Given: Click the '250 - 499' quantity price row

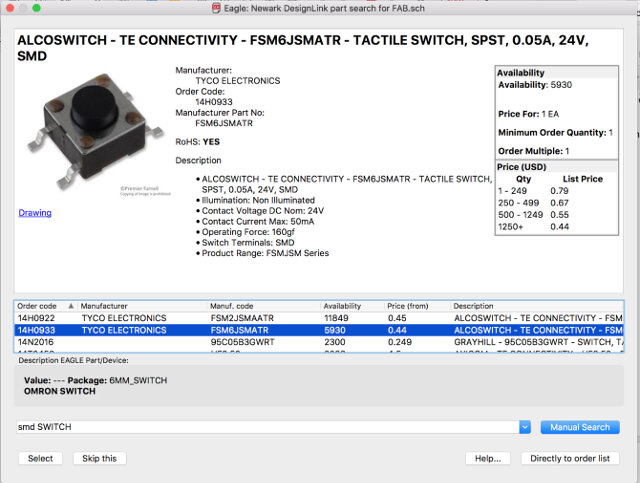Looking at the screenshot, I should coord(533,203).
